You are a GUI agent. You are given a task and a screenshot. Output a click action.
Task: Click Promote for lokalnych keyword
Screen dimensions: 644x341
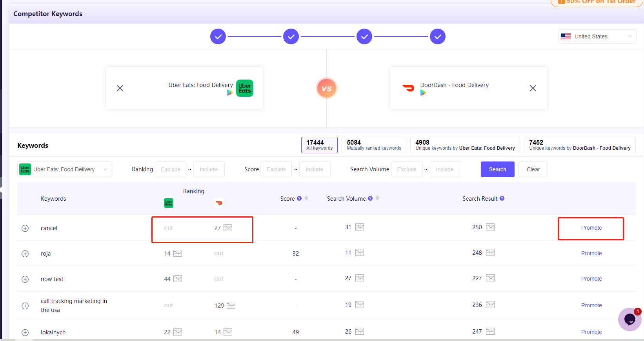591,332
